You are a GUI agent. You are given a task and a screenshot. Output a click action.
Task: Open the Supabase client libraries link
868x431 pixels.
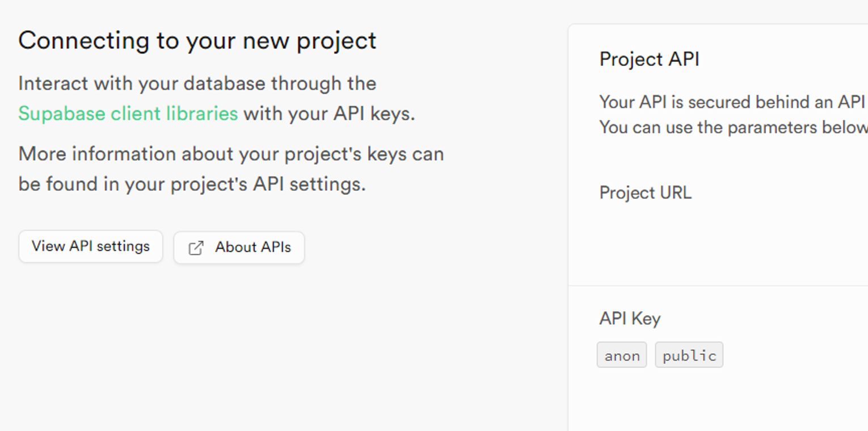click(128, 114)
